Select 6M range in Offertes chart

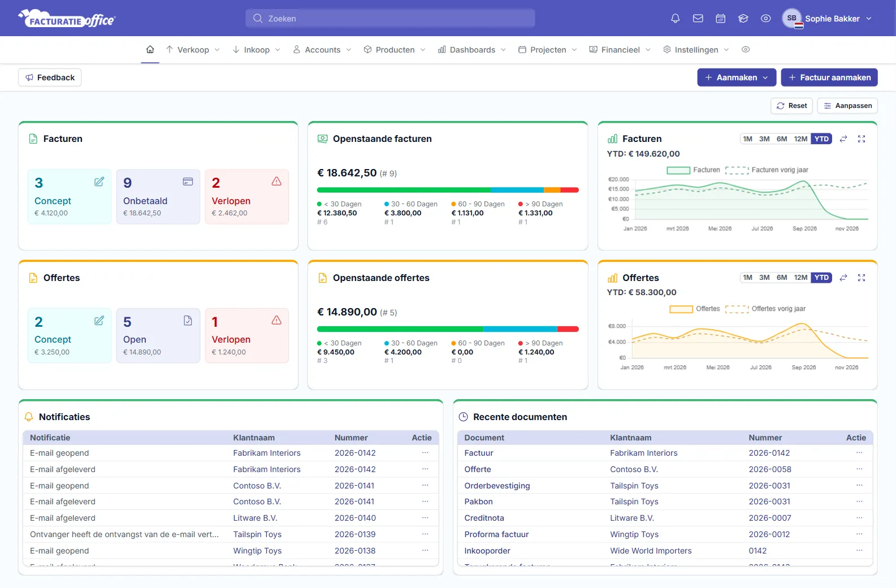(782, 278)
